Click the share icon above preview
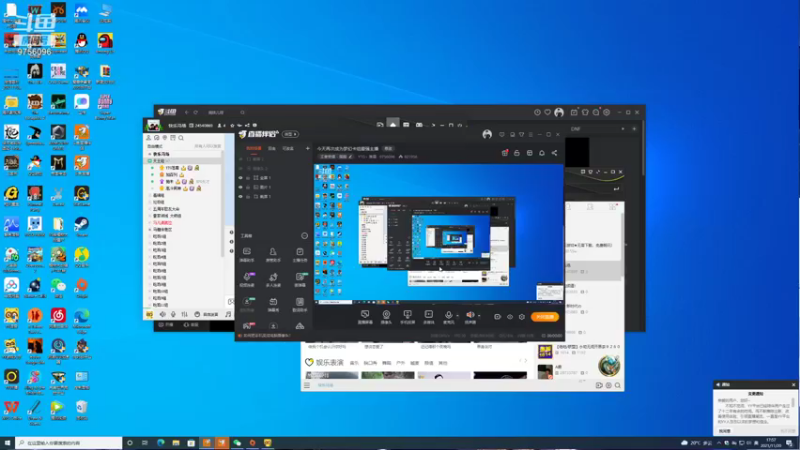This screenshot has height=450, width=800. (554, 153)
